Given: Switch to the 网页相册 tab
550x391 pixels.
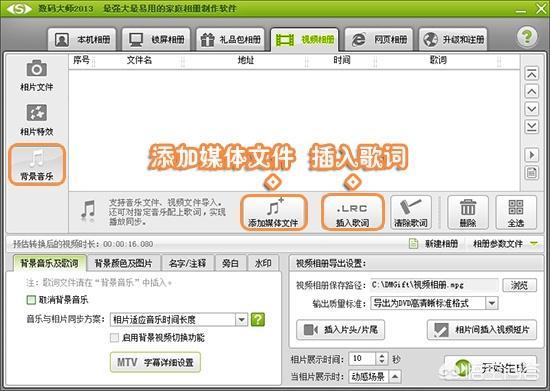Looking at the screenshot, I should 379,40.
